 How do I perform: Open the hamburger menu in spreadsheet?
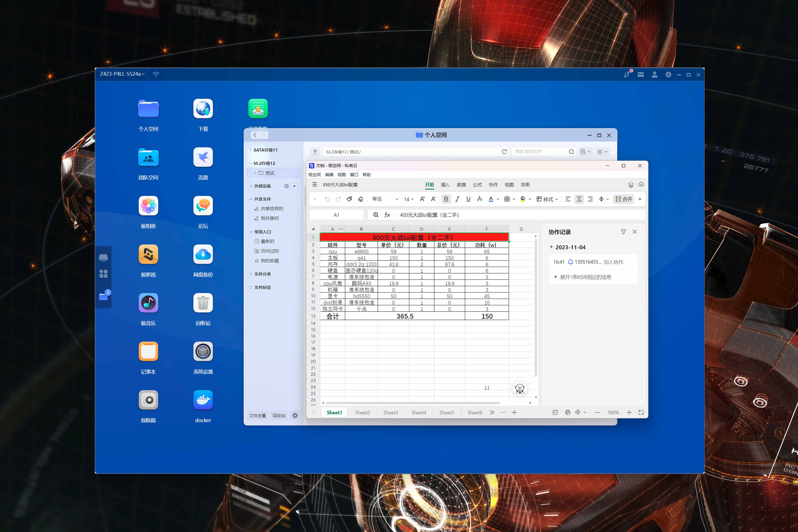(x=314, y=184)
